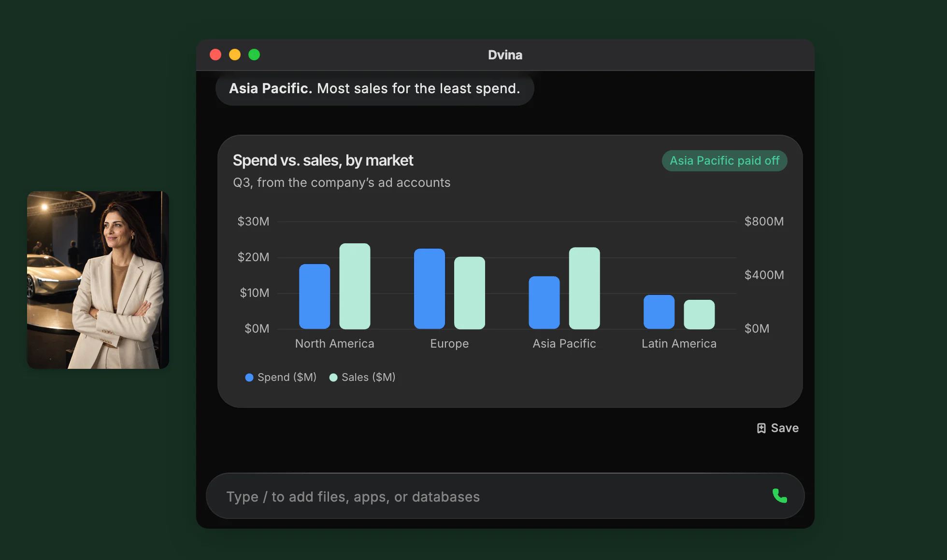Click the "Asia Pacific paid off" badge

pyautogui.click(x=724, y=161)
